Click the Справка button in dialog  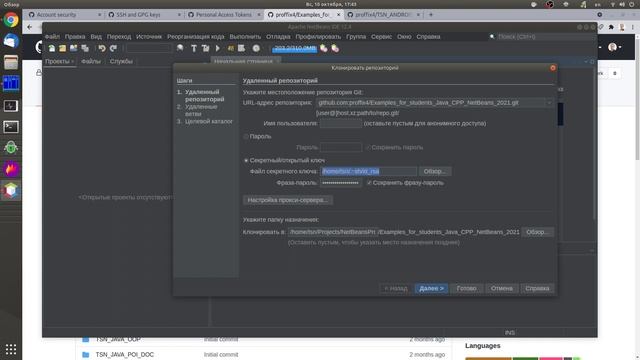point(537,289)
